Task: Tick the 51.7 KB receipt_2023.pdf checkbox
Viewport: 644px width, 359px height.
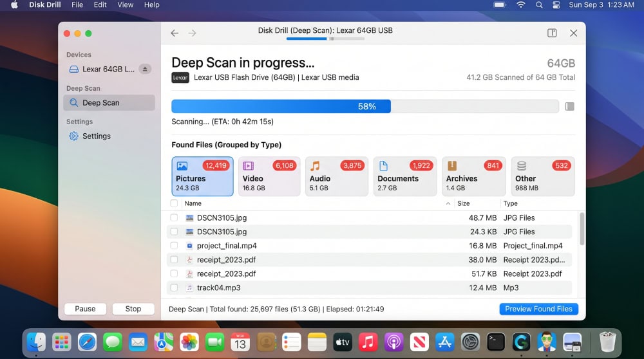Action: click(x=174, y=273)
